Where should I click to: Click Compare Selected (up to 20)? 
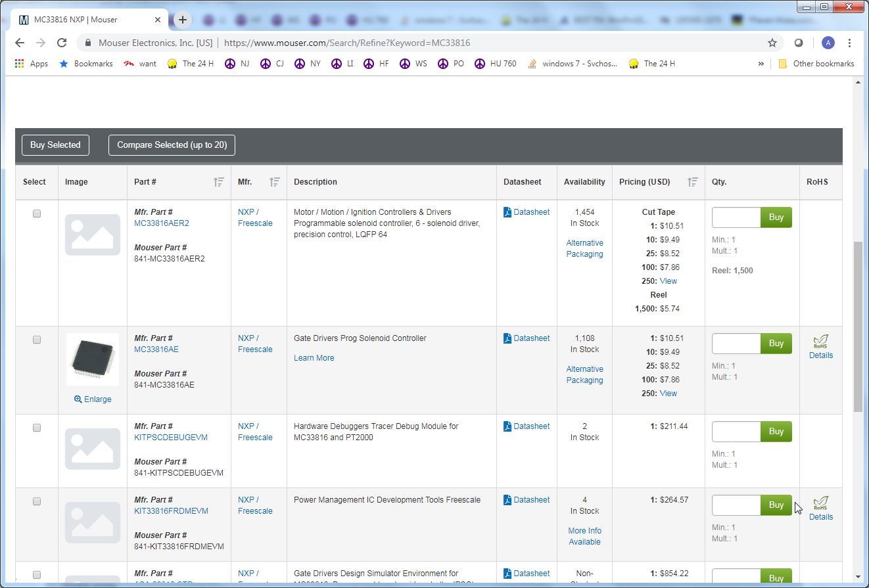coord(172,145)
